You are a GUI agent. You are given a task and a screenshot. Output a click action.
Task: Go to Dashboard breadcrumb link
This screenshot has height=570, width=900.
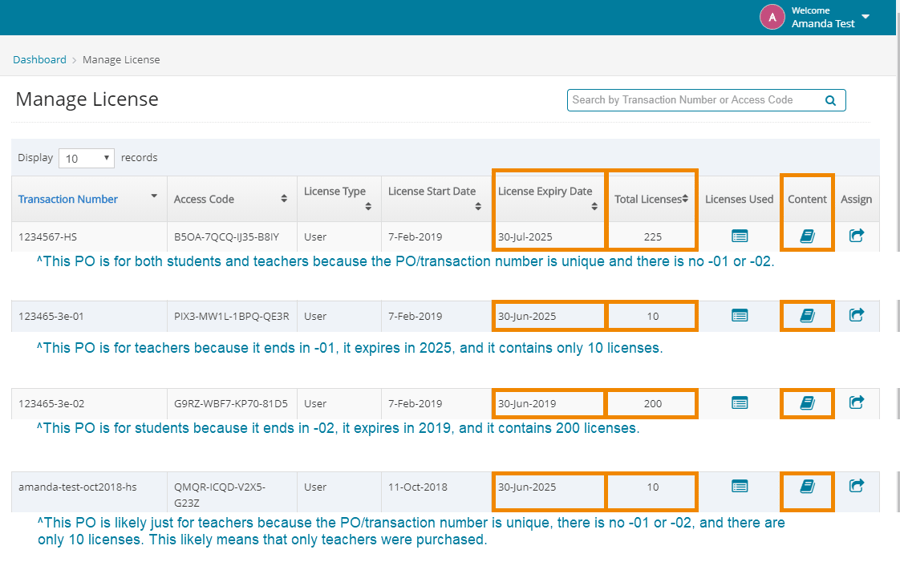(39, 60)
